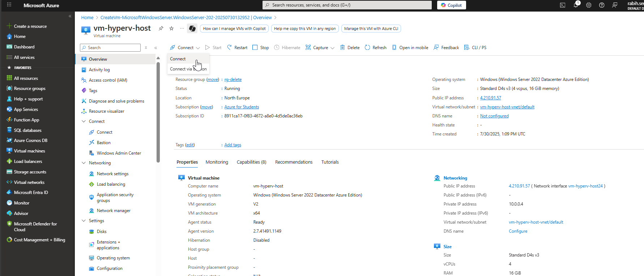Select the Properties tab
This screenshot has width=644, height=276.
coord(187,162)
